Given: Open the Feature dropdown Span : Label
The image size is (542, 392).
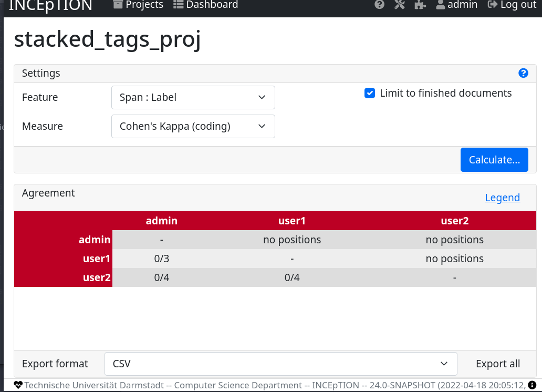Looking at the screenshot, I should pos(193,98).
